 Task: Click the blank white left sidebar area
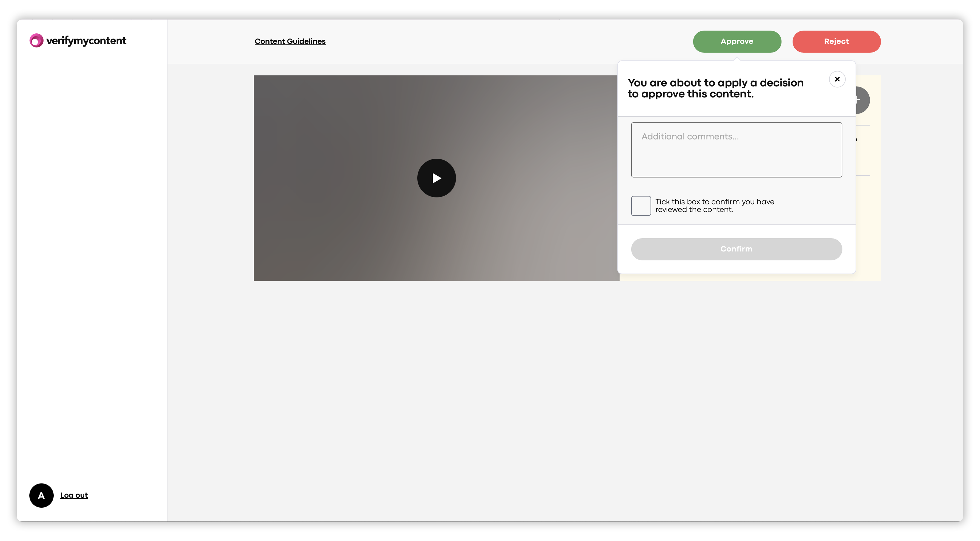click(x=91, y=247)
